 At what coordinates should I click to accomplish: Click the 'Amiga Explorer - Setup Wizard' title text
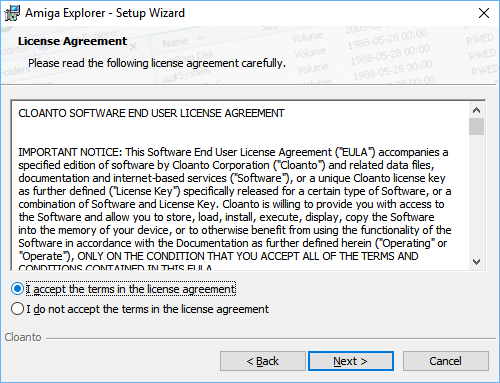pyautogui.click(x=105, y=13)
